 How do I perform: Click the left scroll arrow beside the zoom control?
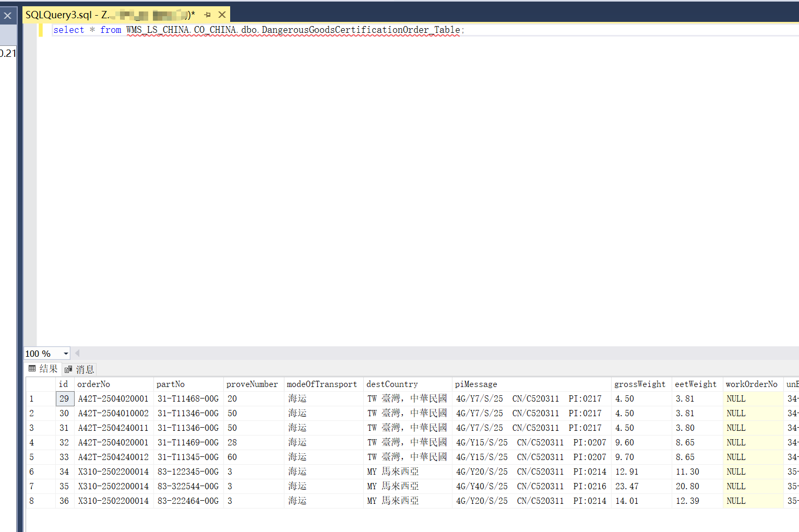77,353
